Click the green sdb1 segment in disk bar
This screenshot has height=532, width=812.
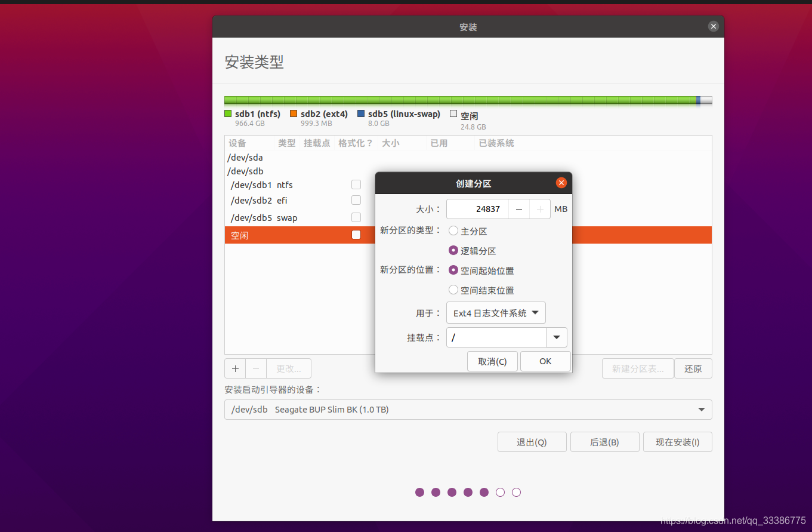[460, 100]
